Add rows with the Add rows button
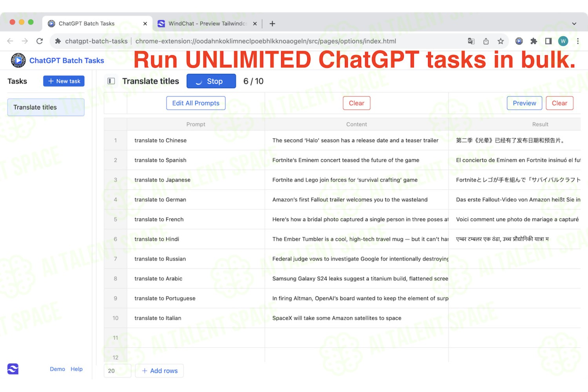Screen dimensions: 588x392 point(160,371)
